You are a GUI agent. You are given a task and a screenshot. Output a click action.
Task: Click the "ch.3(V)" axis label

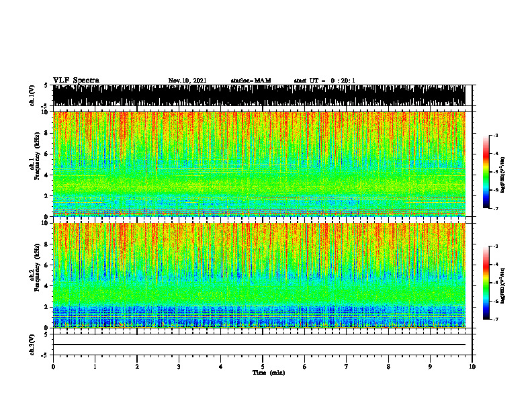pos(32,345)
